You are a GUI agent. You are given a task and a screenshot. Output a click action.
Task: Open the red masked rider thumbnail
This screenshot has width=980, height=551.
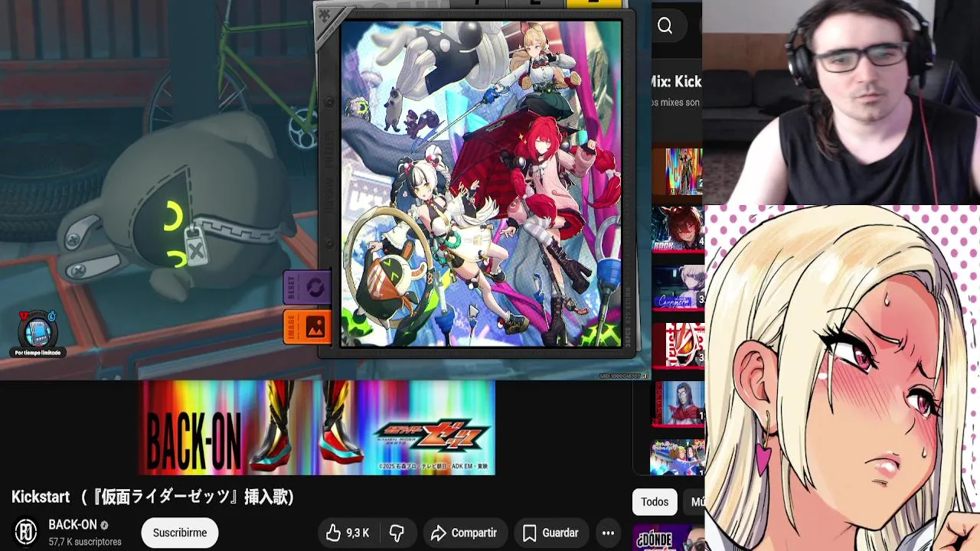pos(678,345)
